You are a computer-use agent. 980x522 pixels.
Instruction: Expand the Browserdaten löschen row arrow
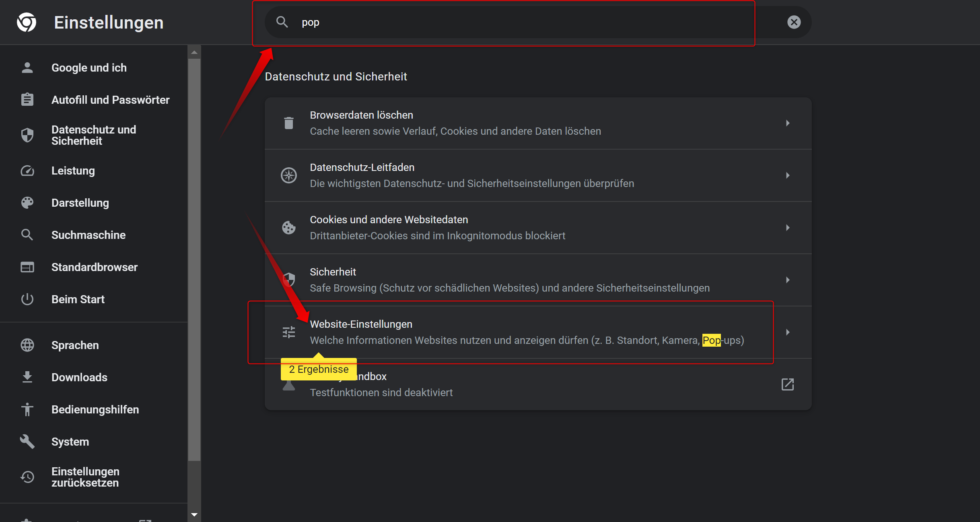coord(787,123)
